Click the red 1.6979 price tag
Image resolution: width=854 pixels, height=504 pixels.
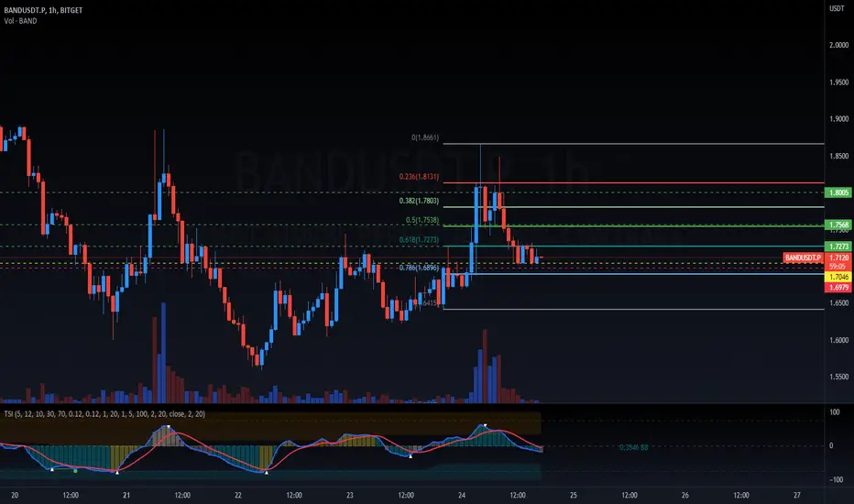point(838,287)
